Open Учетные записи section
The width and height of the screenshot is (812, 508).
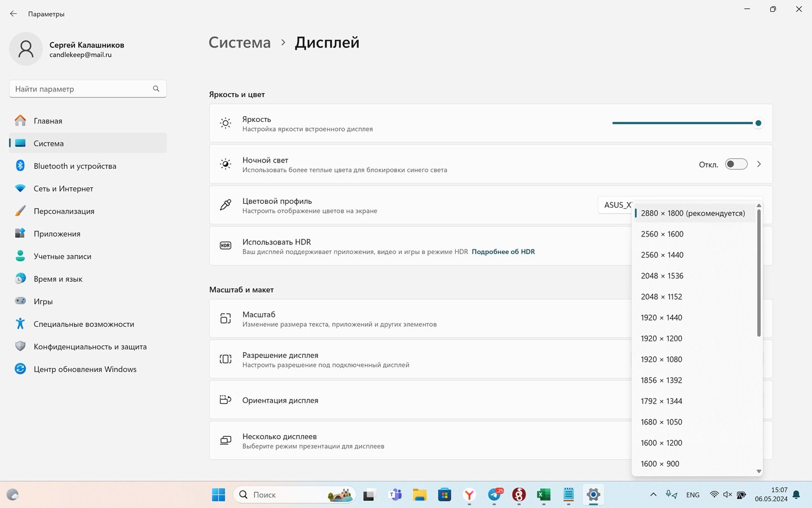88,256
